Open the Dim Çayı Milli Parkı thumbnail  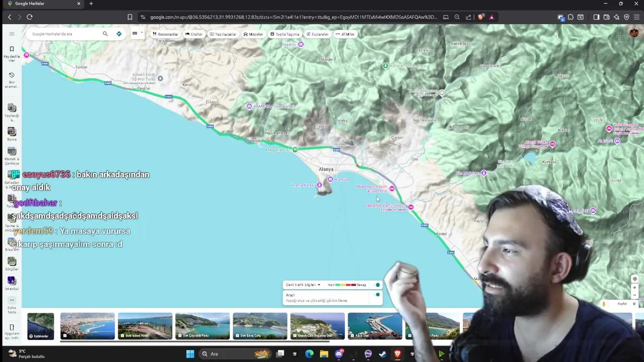(x=202, y=326)
